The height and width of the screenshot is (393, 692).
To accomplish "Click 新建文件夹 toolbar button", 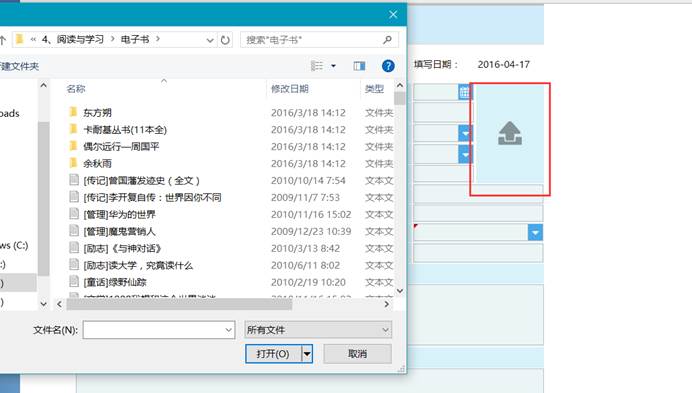I will click(19, 66).
